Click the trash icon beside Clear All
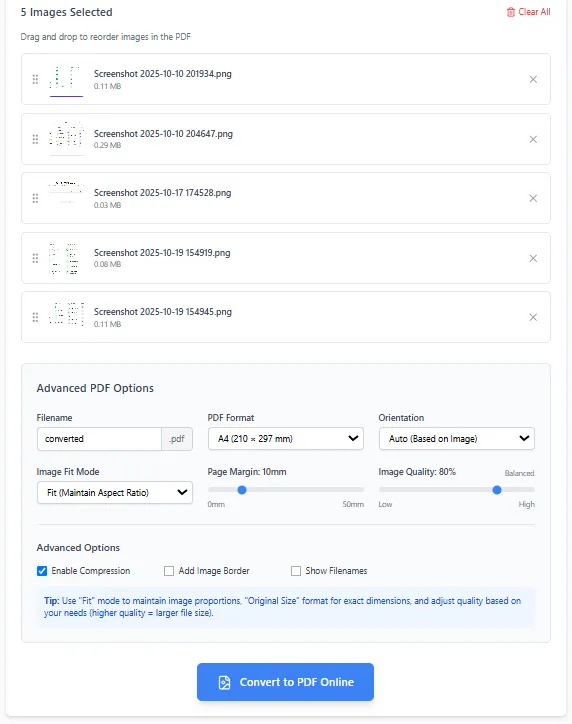 tap(511, 12)
